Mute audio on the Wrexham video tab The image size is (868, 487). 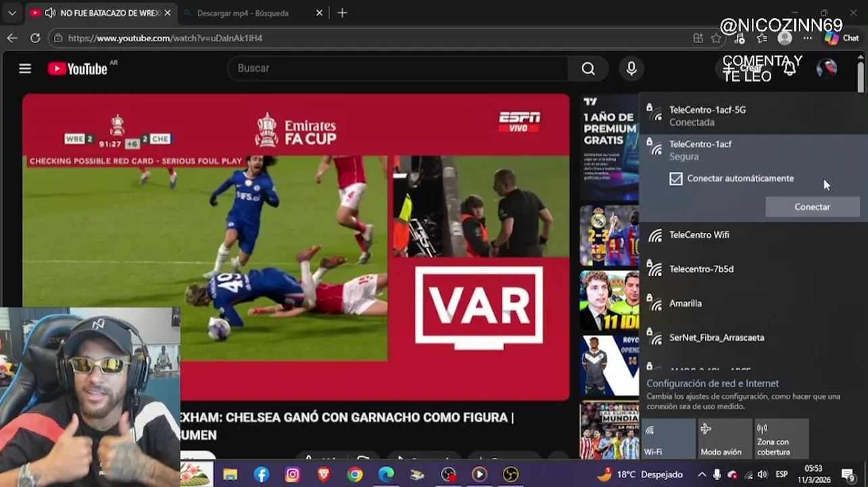pos(50,13)
